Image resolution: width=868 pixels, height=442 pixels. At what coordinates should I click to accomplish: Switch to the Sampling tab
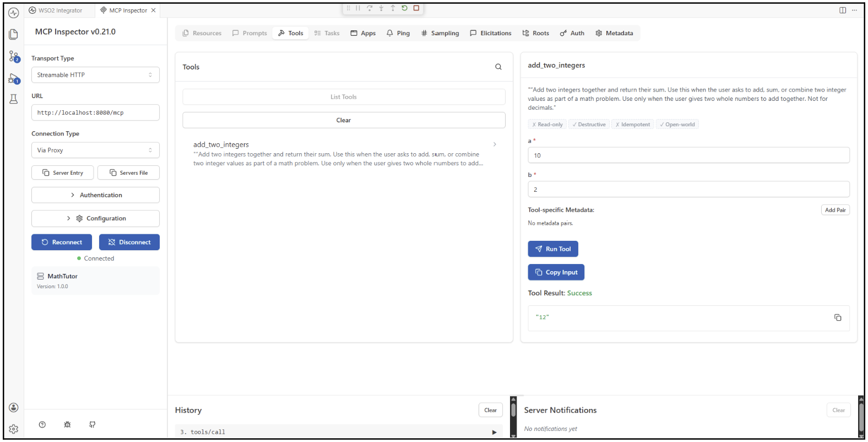pyautogui.click(x=440, y=33)
